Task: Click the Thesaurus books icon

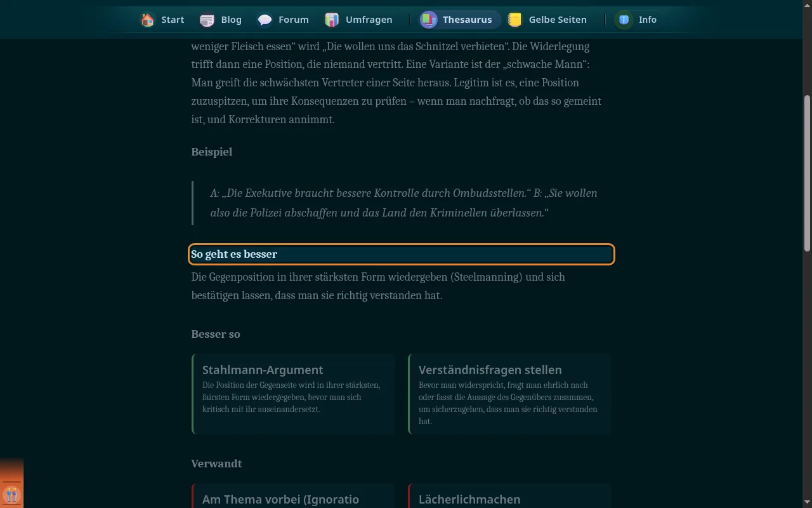Action: pos(429,20)
